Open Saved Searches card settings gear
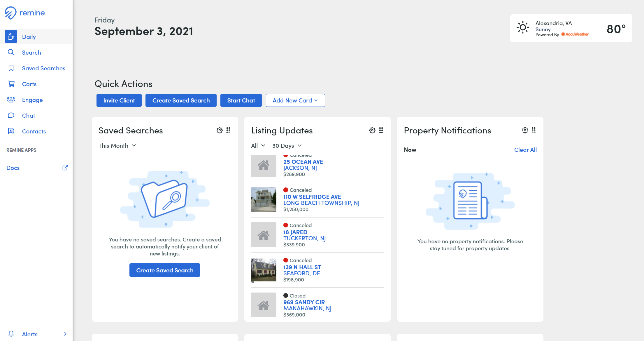 (x=220, y=130)
